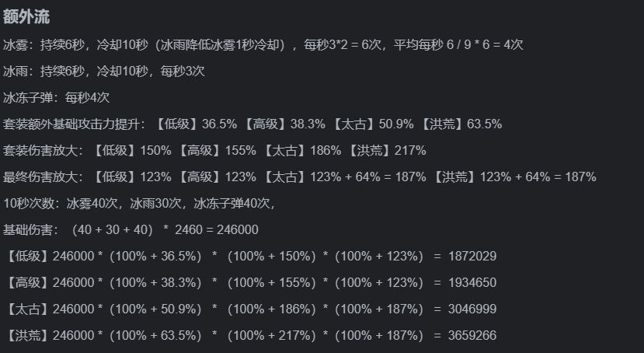Click the 基础伤害 formula line
Screen dimensions: 644x353
[131, 229]
